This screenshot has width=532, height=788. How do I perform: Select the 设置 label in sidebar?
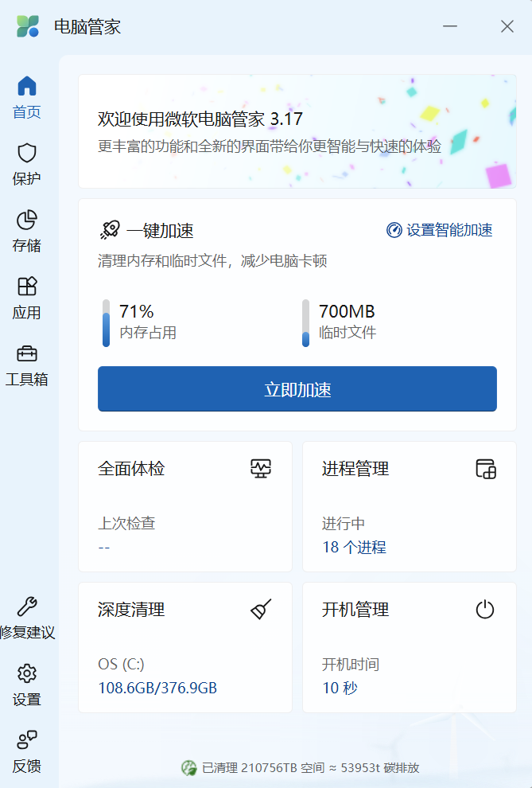[26, 699]
